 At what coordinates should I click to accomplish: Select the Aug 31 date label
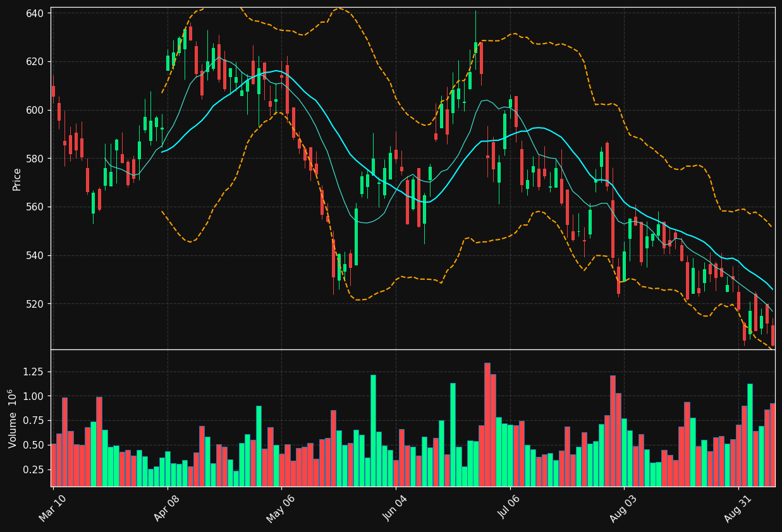coord(738,508)
